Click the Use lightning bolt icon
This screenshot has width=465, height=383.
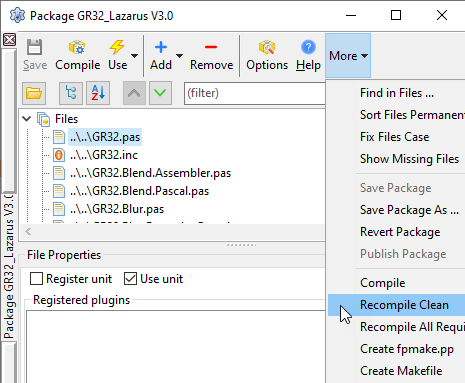click(117, 47)
